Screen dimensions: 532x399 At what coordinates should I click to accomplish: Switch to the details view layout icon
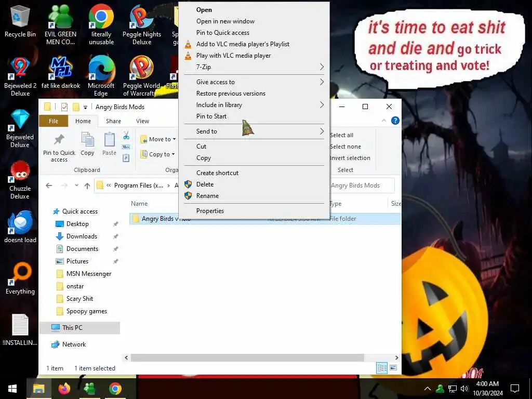(382, 368)
